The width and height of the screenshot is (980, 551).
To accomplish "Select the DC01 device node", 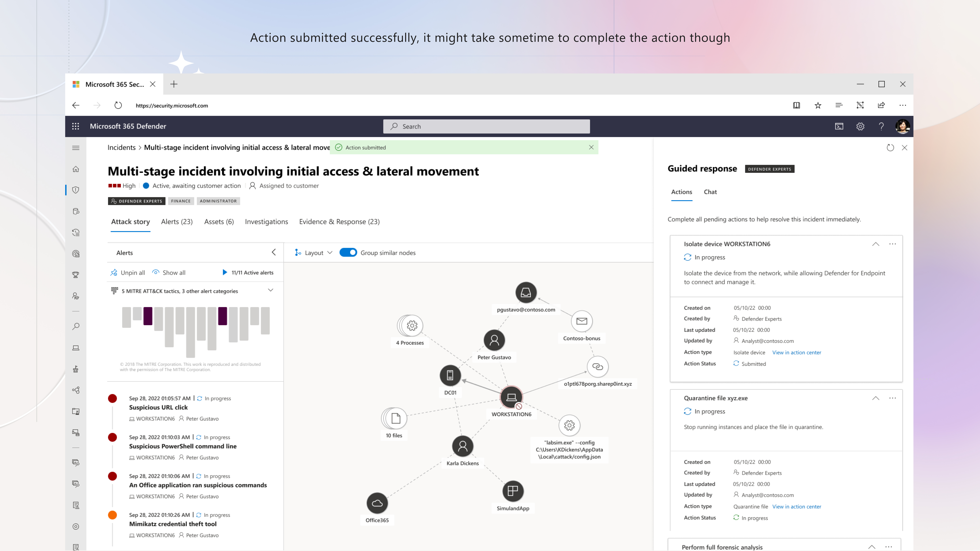I will click(x=450, y=375).
